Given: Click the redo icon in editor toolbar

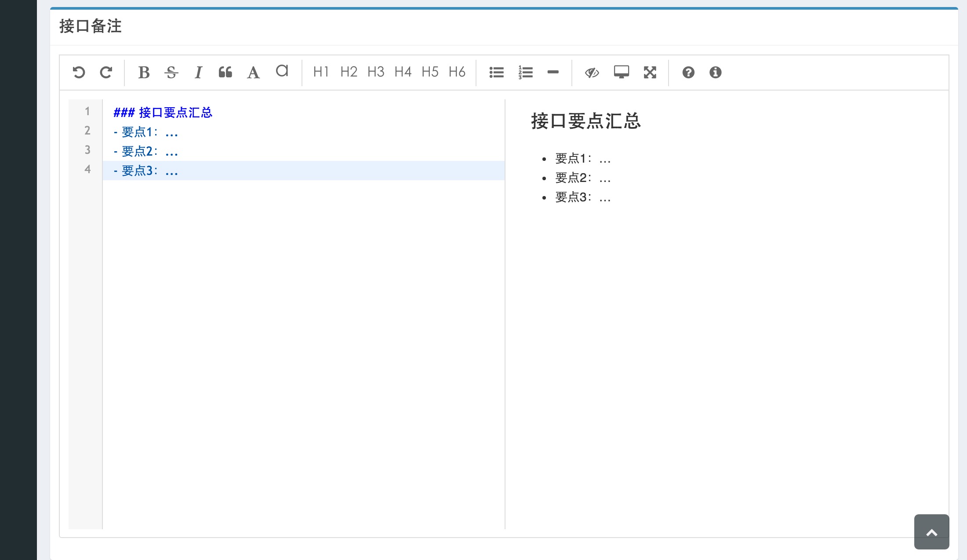Looking at the screenshot, I should [106, 72].
